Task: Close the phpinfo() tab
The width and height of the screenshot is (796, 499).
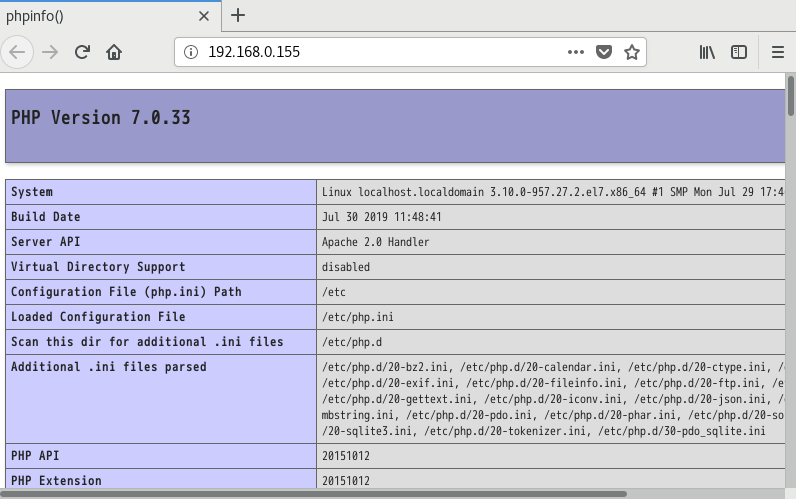Action: [204, 16]
